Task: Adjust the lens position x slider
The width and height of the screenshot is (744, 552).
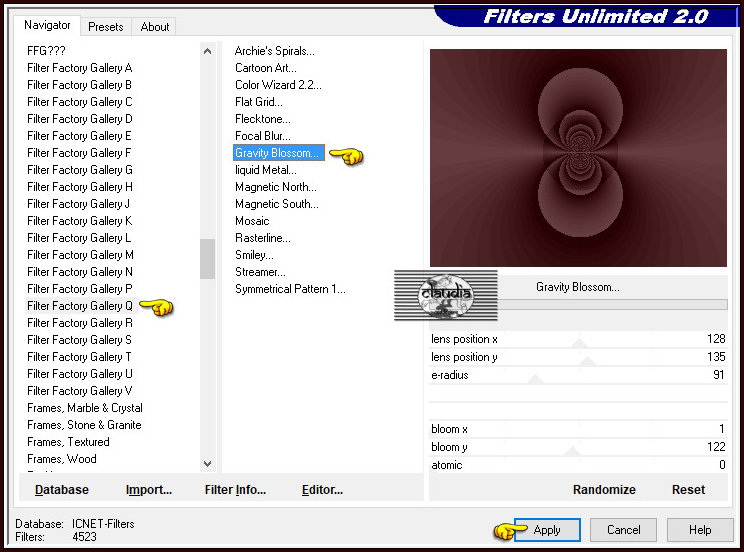Action: [x=578, y=339]
